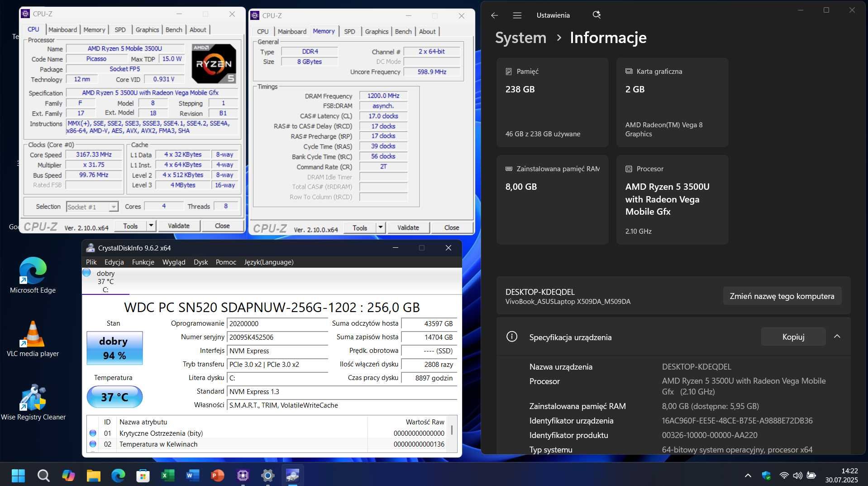The height and width of the screenshot is (486, 868).
Task: Click Tools button in left CPU-Z
Action: tap(130, 226)
